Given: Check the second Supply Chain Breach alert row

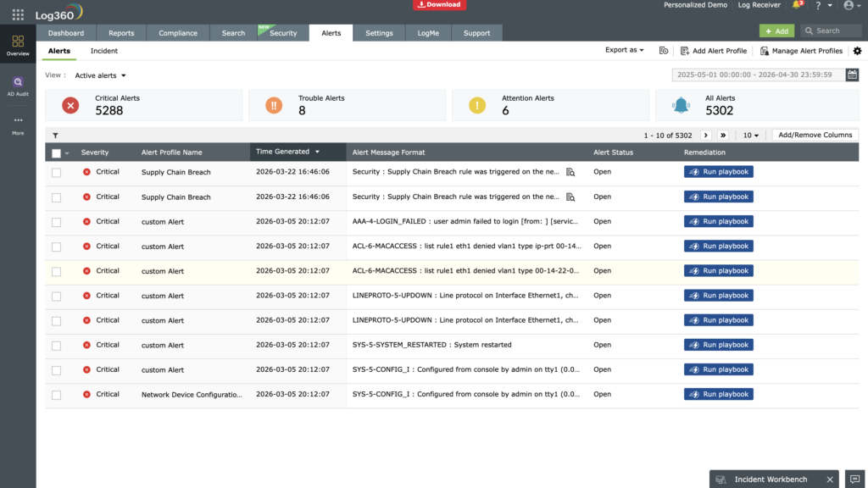Looking at the screenshot, I should click(57, 197).
